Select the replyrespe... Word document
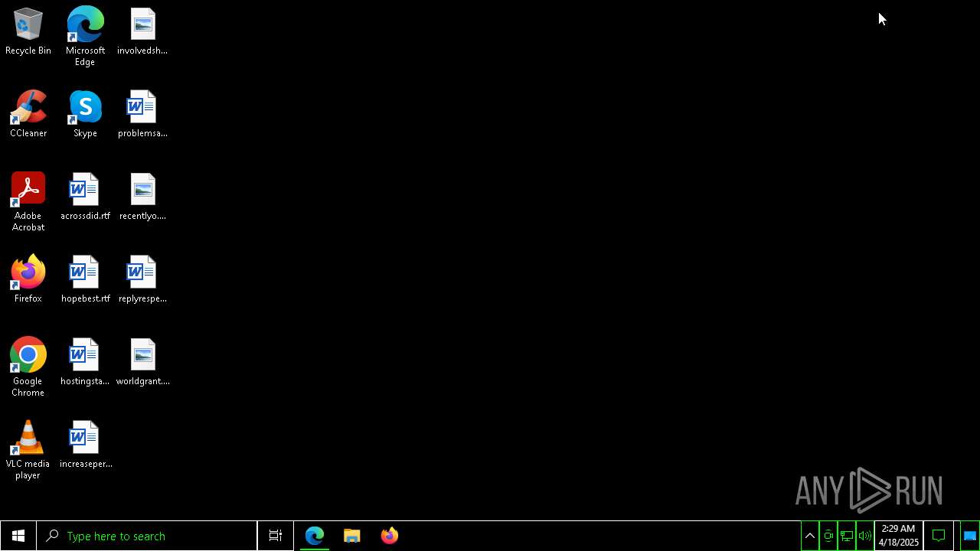 (x=142, y=280)
